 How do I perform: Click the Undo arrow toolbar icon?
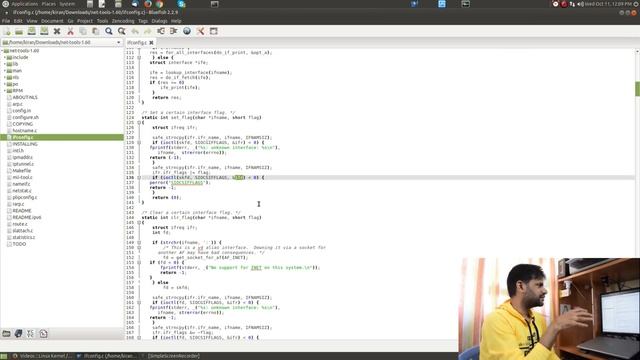tap(135, 31)
